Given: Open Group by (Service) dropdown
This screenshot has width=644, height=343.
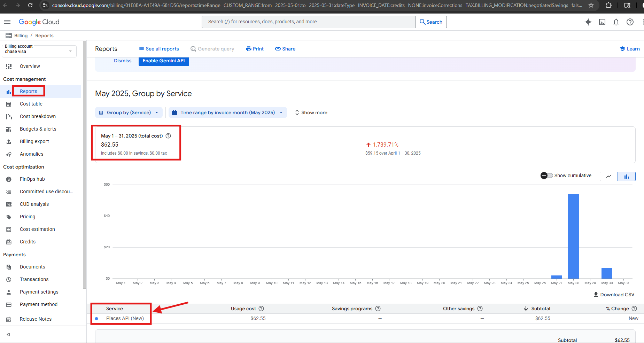Looking at the screenshot, I should click(x=129, y=112).
